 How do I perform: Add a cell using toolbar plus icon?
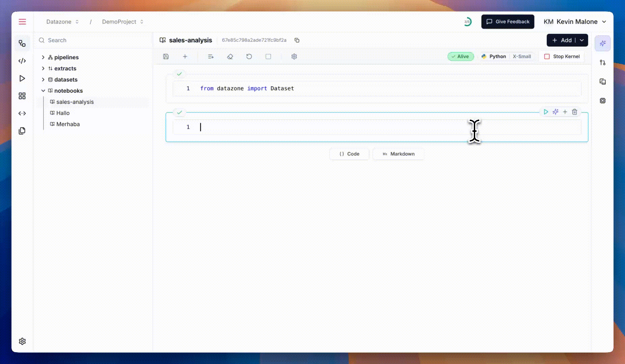(x=185, y=57)
